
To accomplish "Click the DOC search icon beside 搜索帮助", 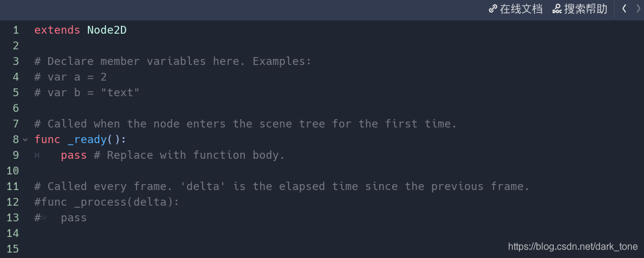I will click(x=557, y=9).
